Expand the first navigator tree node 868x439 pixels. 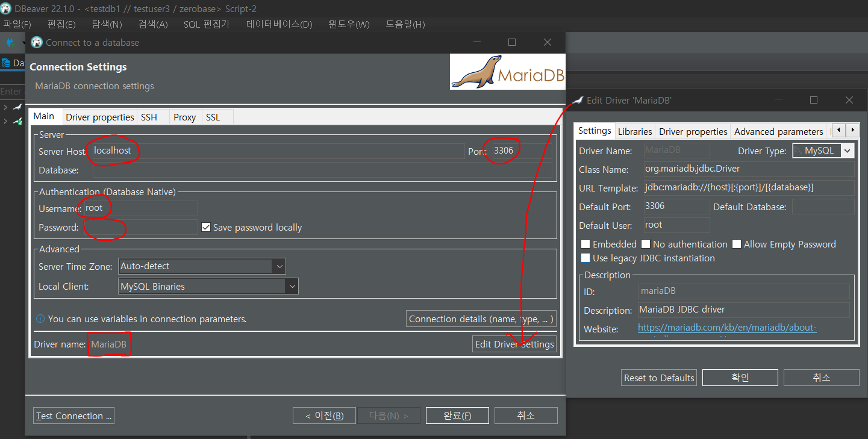coord(5,107)
